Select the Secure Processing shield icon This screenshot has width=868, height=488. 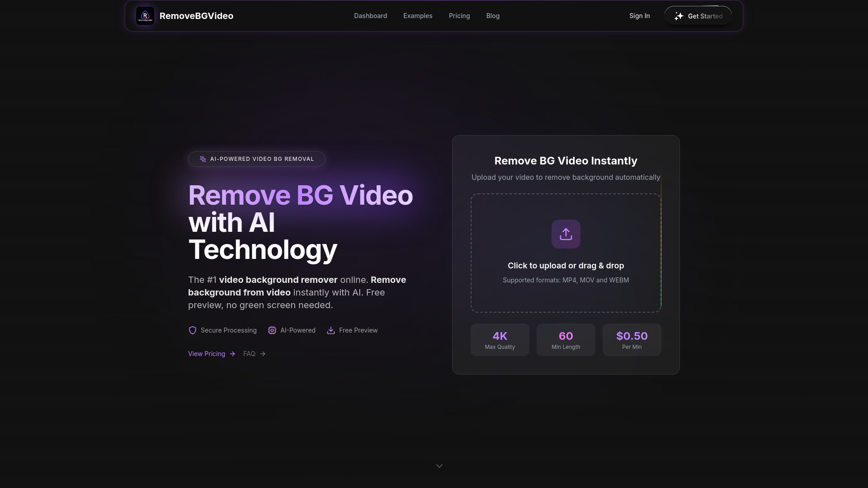coord(193,330)
